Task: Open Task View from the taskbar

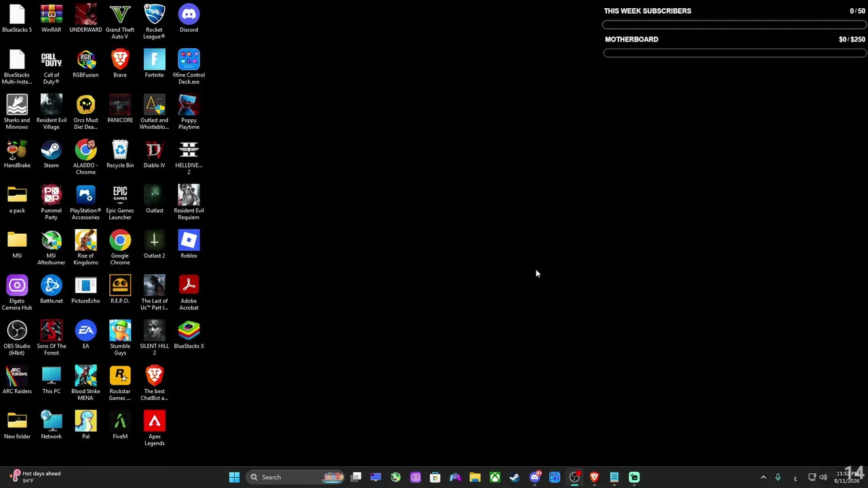Action: 356,477
